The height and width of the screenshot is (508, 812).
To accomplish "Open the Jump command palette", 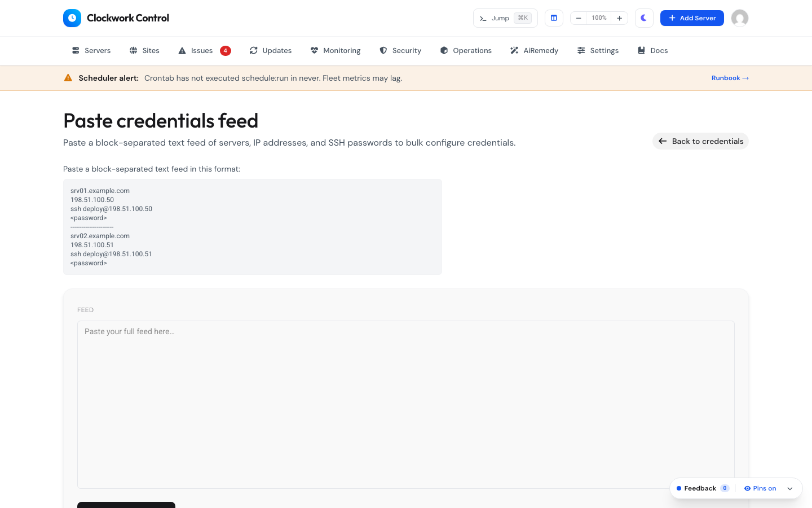I will point(505,18).
